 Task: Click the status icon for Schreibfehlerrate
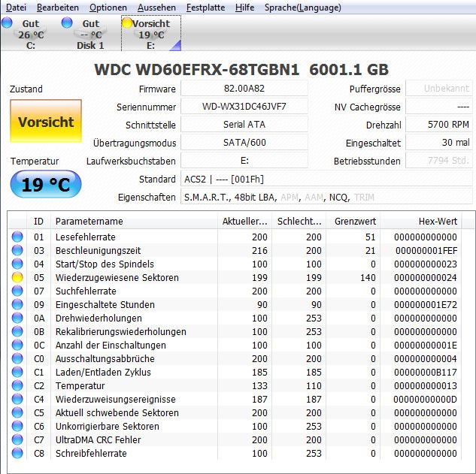[17, 454]
